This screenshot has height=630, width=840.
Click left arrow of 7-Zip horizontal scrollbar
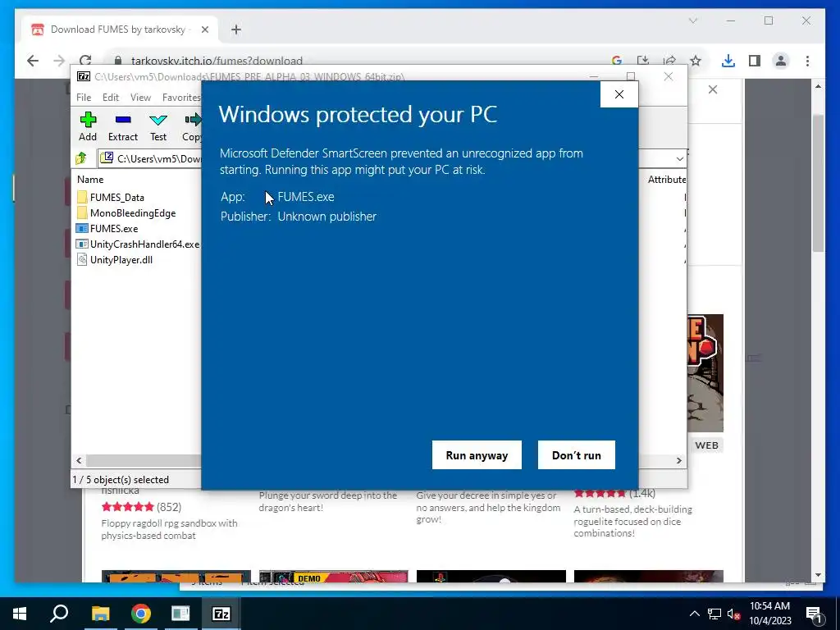pyautogui.click(x=80, y=460)
